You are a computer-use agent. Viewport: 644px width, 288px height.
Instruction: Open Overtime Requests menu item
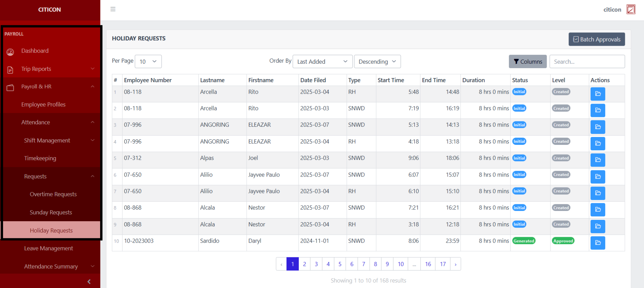[x=53, y=194]
